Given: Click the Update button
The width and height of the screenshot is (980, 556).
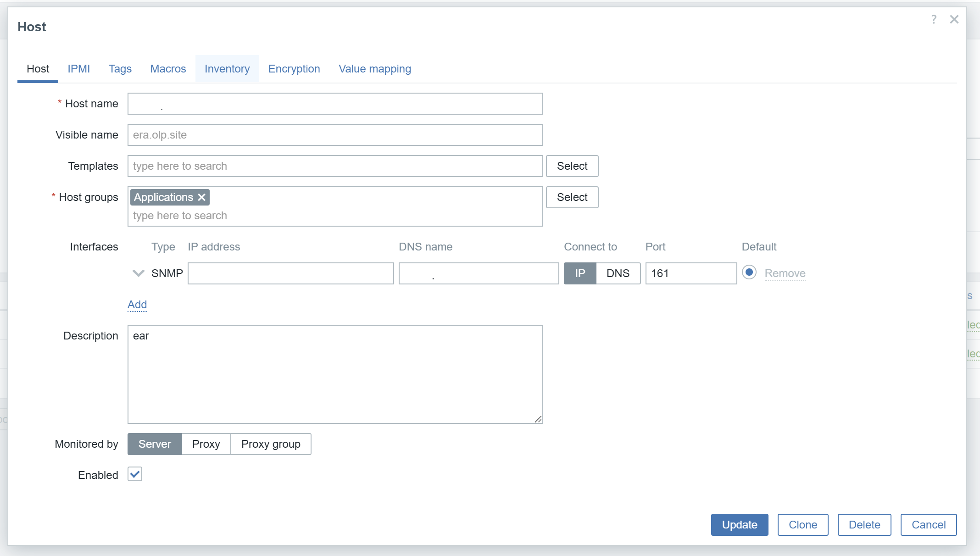Looking at the screenshot, I should (x=740, y=525).
